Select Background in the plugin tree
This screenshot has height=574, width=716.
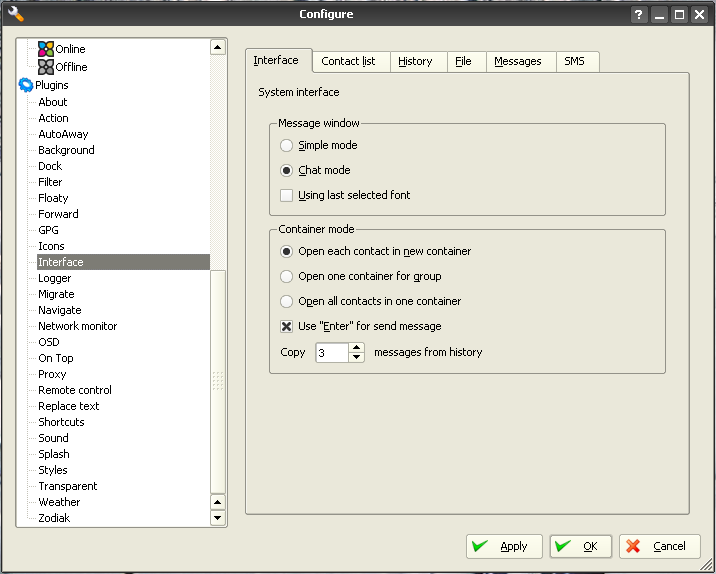(x=66, y=150)
